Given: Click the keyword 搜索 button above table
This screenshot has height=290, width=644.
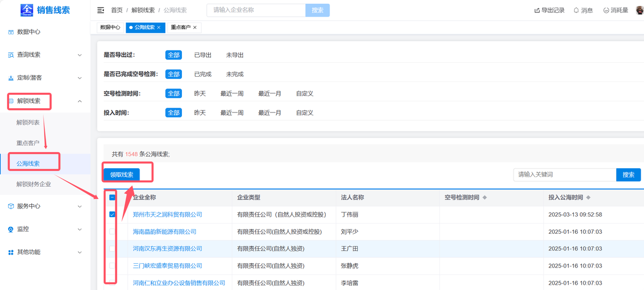Looking at the screenshot, I should point(628,175).
